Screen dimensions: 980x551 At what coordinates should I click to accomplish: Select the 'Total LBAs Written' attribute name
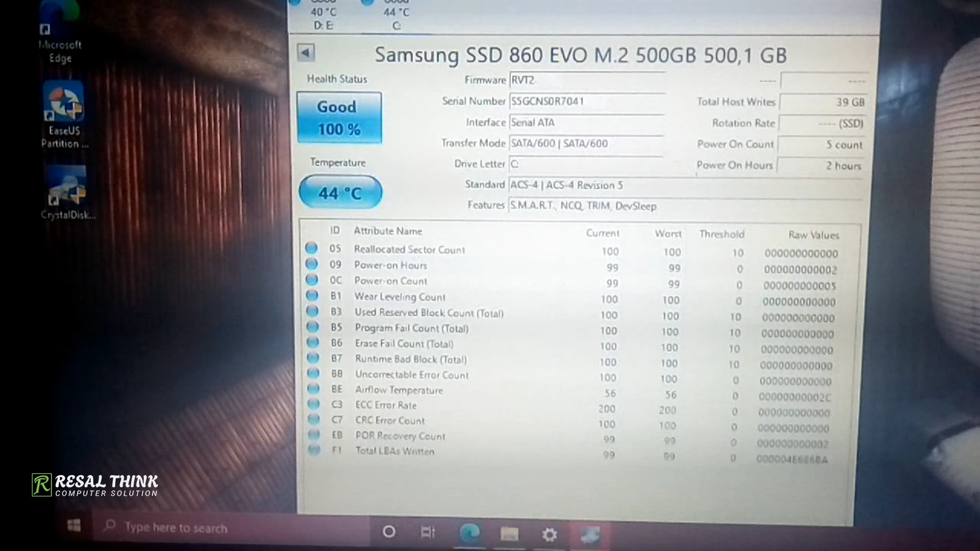pos(395,451)
